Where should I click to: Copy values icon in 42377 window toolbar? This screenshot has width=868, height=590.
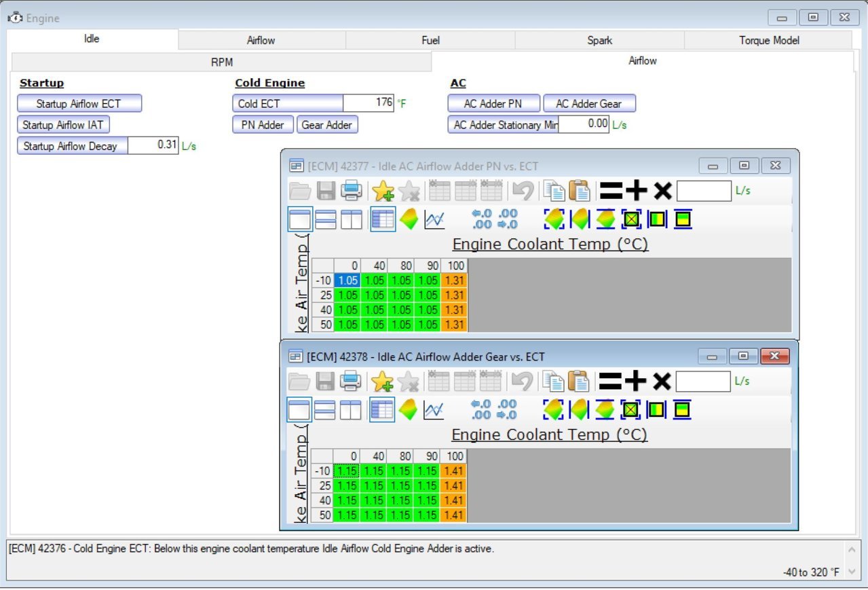[x=554, y=191]
